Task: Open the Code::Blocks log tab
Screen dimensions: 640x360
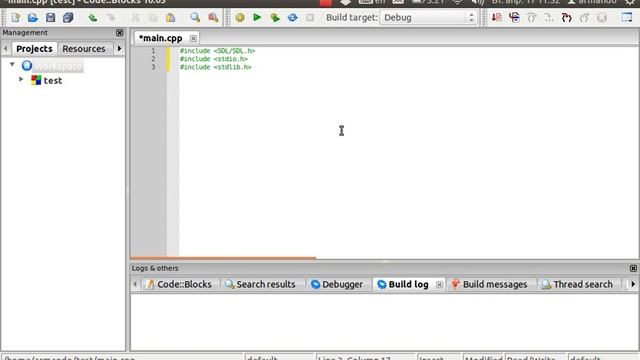Action: [180, 284]
